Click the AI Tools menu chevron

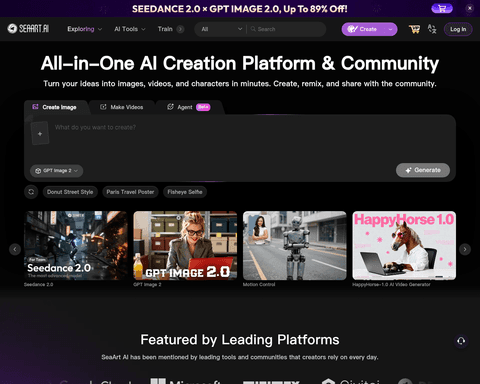point(143,29)
